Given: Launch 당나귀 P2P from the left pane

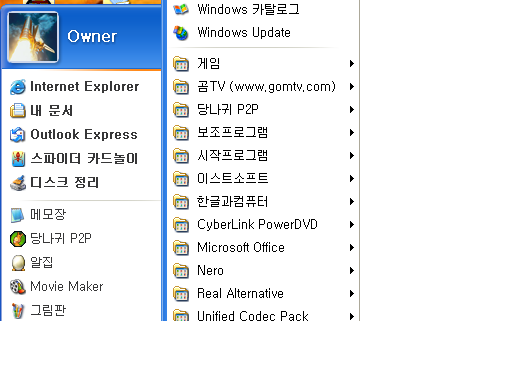Looking at the screenshot, I should (x=81, y=239).
